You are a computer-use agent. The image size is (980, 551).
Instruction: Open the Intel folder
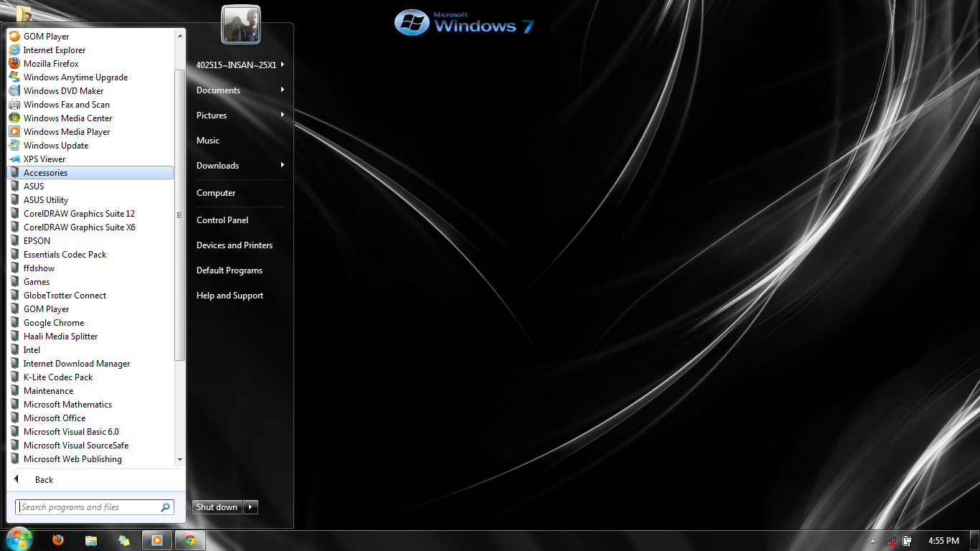[90, 350]
